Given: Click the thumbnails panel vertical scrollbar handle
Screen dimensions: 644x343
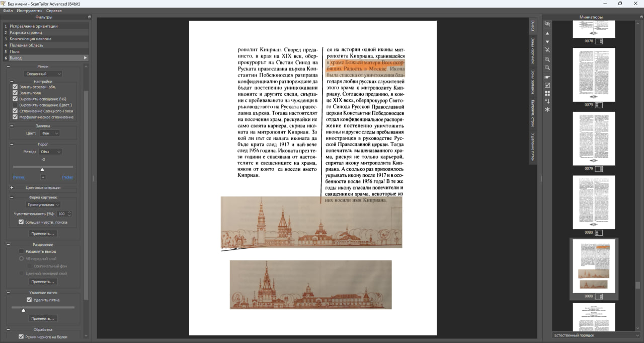Looking at the screenshot, I should coord(637,285).
